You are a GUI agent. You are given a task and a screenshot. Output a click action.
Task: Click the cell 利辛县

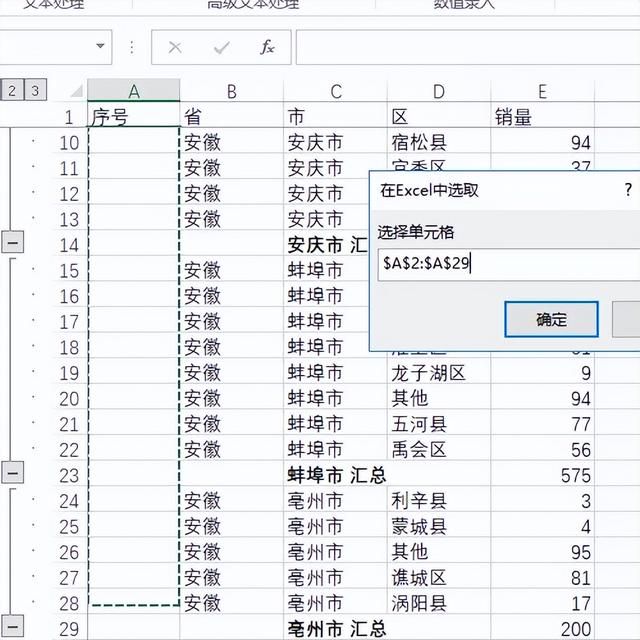439,501
